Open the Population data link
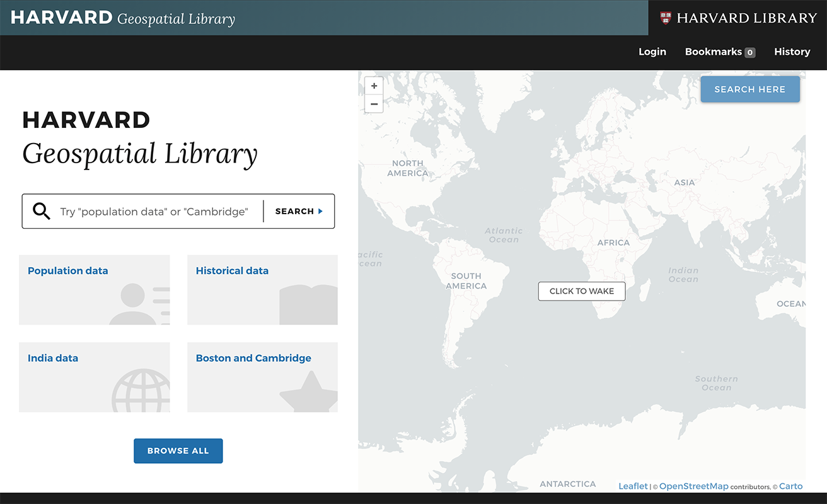 coord(68,271)
